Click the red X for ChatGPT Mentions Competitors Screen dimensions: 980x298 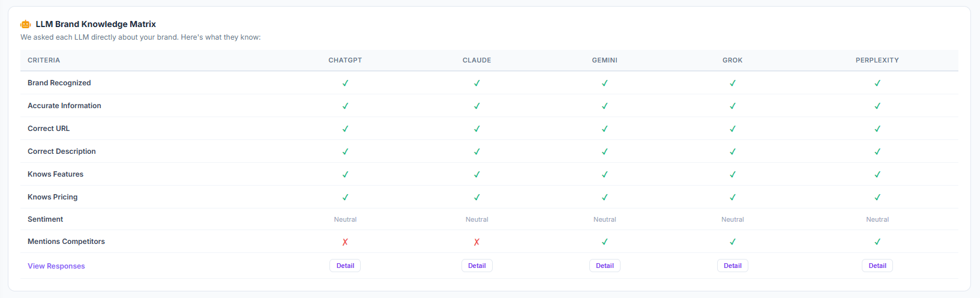pos(345,242)
